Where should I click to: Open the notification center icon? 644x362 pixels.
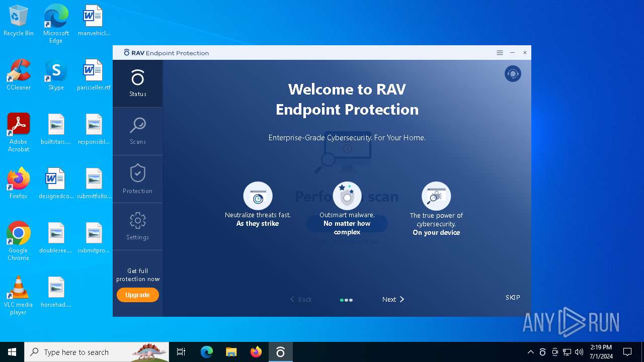pos(627,352)
